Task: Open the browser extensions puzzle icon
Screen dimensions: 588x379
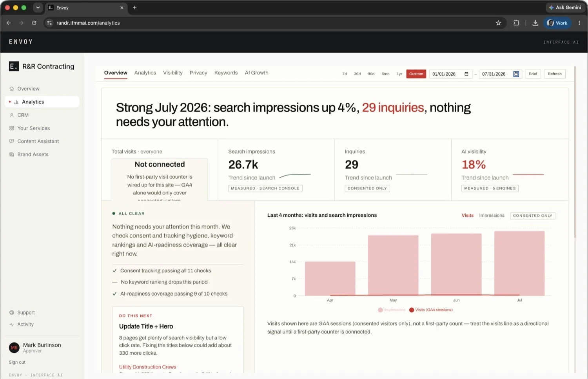Action: coord(516,23)
